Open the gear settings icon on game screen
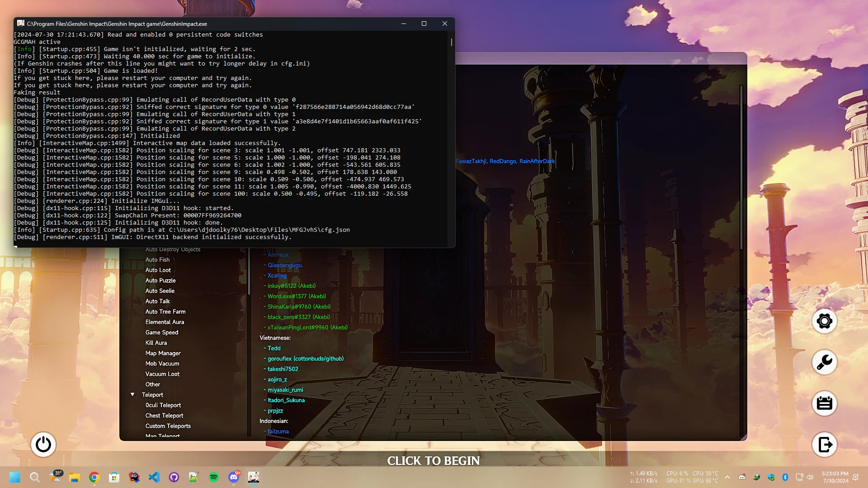 (x=824, y=321)
